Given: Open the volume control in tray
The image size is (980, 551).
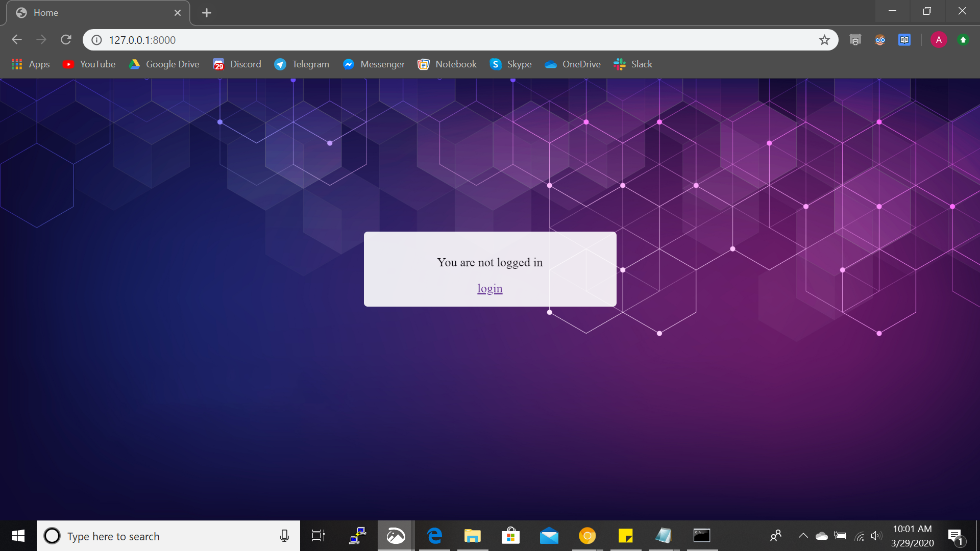Looking at the screenshot, I should click(876, 536).
